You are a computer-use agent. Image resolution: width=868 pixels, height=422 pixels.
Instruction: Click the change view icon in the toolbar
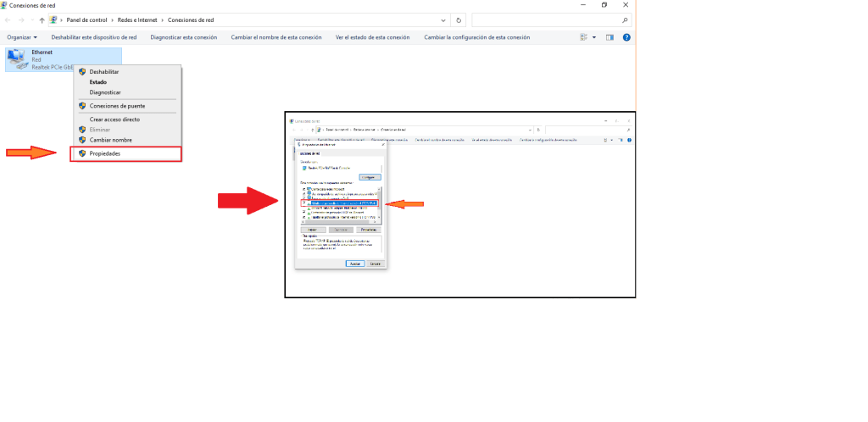pos(584,37)
